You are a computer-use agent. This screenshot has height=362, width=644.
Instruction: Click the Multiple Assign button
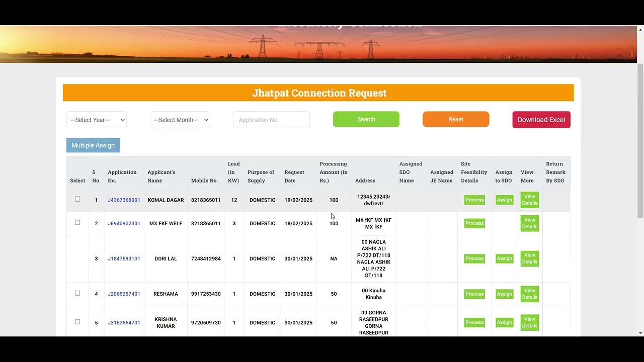point(93,145)
